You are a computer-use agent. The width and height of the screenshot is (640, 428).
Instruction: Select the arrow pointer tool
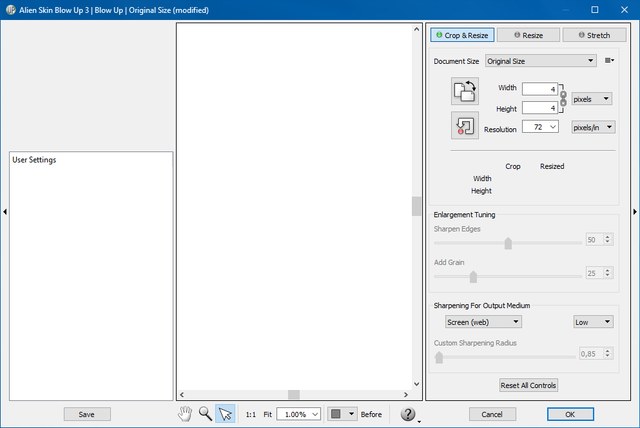click(x=225, y=414)
